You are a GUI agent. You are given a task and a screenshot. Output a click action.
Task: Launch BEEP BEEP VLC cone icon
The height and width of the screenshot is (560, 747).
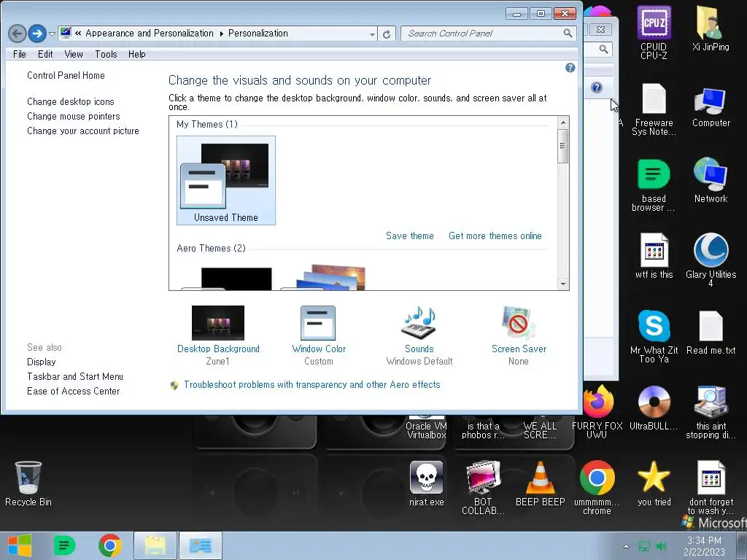tap(540, 483)
